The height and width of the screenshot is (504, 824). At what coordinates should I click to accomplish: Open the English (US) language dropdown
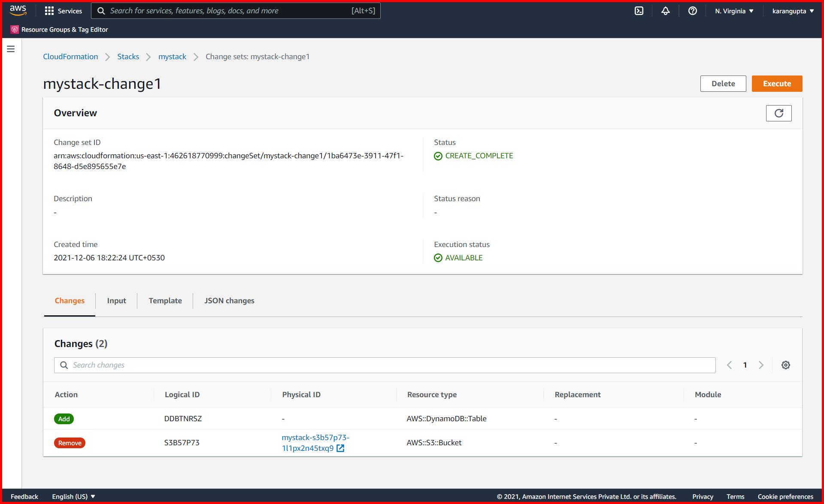73,496
